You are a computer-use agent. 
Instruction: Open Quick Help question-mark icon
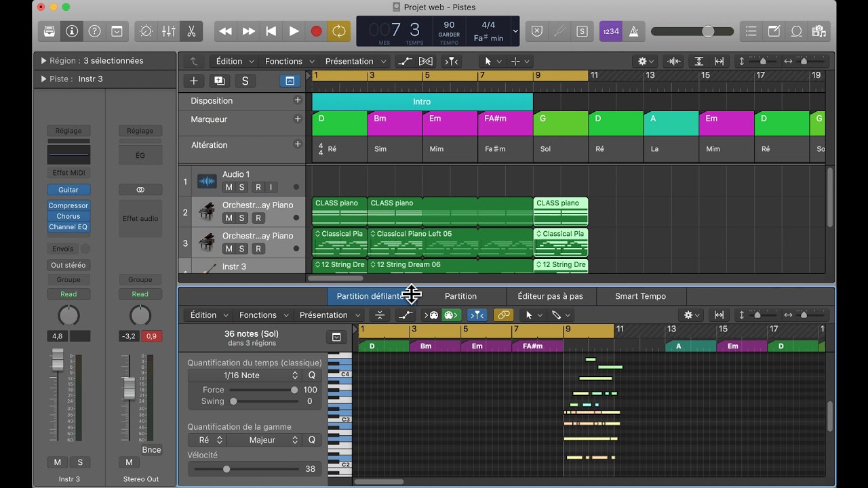tap(95, 31)
